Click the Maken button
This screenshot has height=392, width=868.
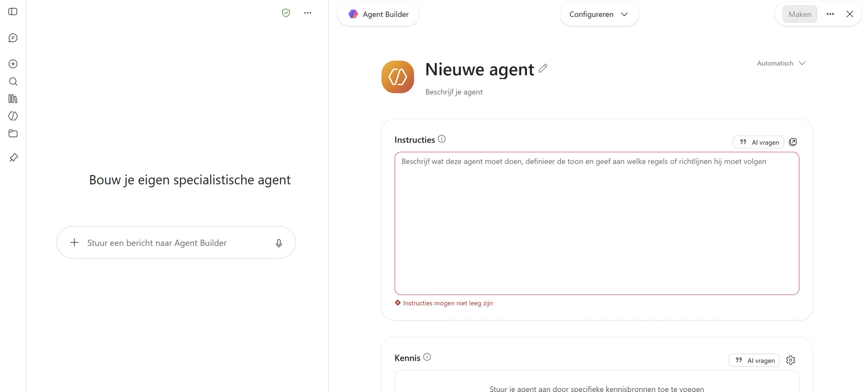click(x=800, y=14)
